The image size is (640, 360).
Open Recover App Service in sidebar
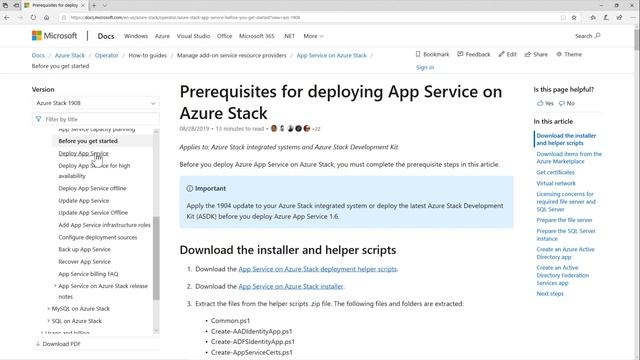coord(84,262)
